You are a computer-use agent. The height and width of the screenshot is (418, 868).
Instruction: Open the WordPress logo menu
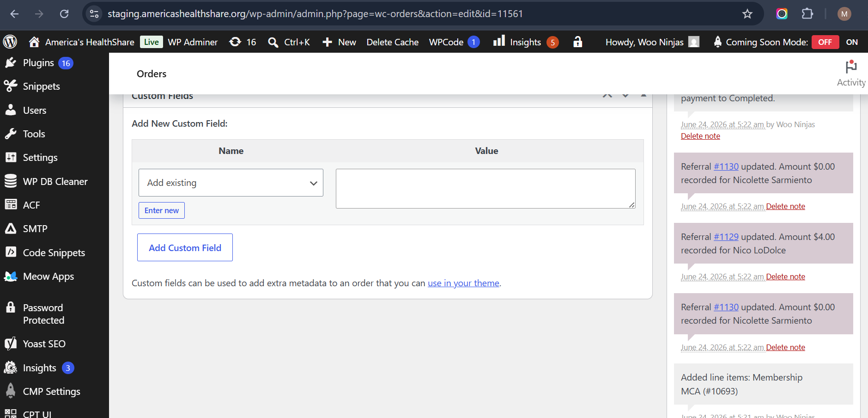point(10,42)
